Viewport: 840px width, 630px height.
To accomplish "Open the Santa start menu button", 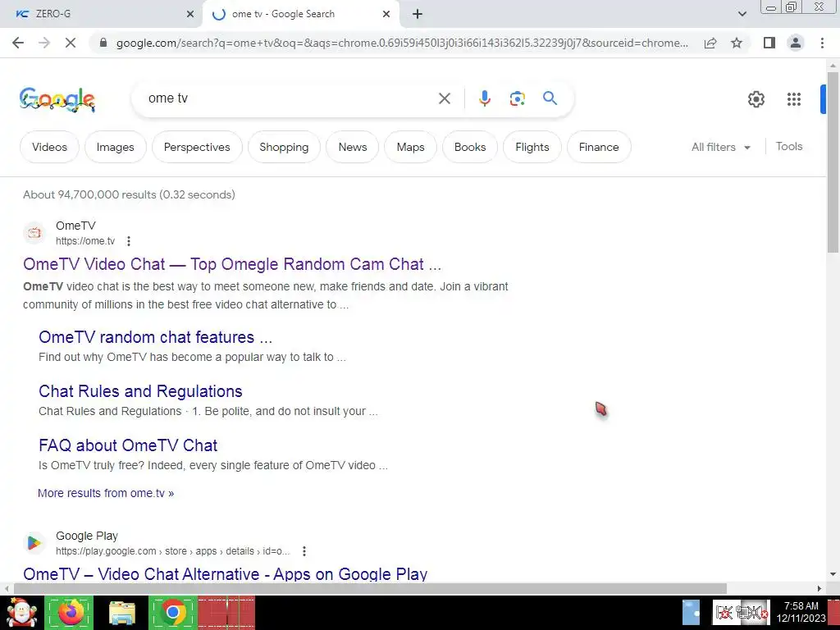I will 21,613.
